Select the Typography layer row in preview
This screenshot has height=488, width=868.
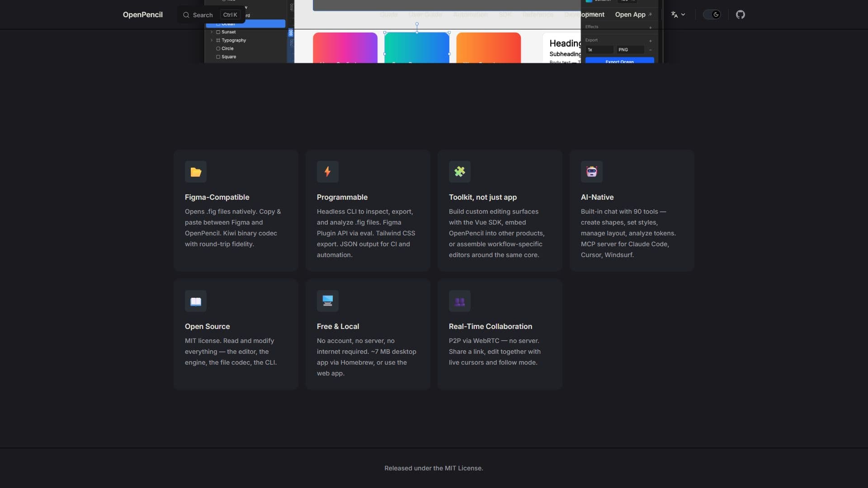245,40
